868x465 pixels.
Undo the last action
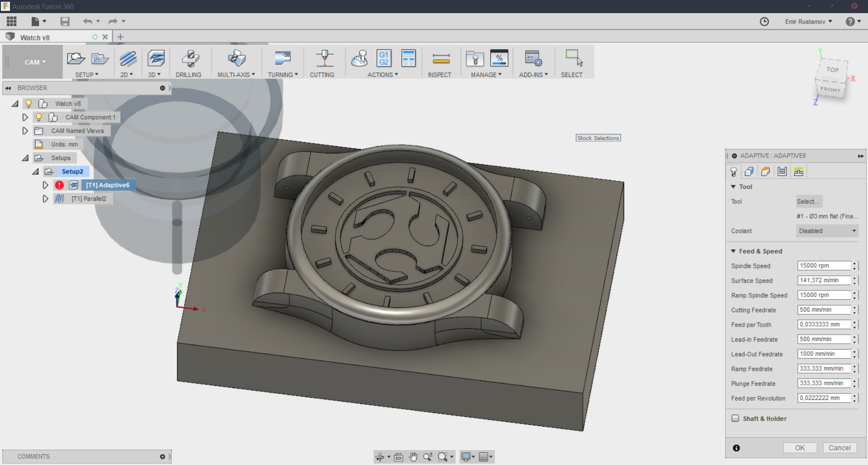point(88,21)
